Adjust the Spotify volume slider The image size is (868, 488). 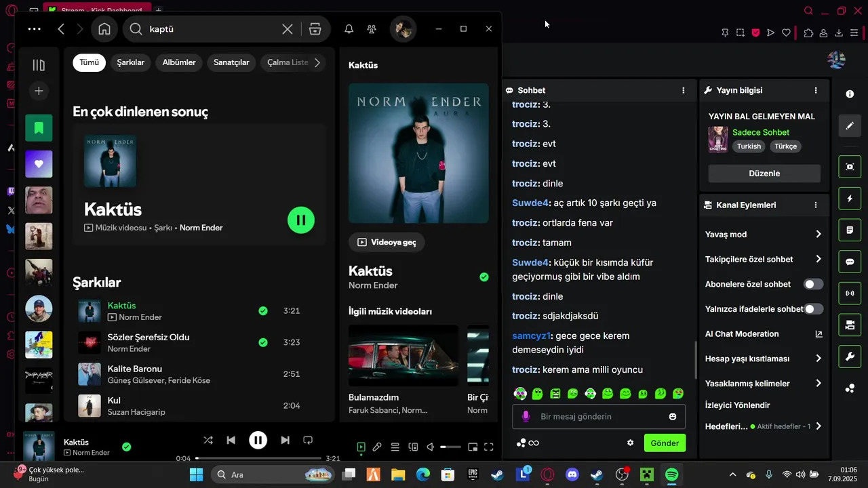click(450, 447)
